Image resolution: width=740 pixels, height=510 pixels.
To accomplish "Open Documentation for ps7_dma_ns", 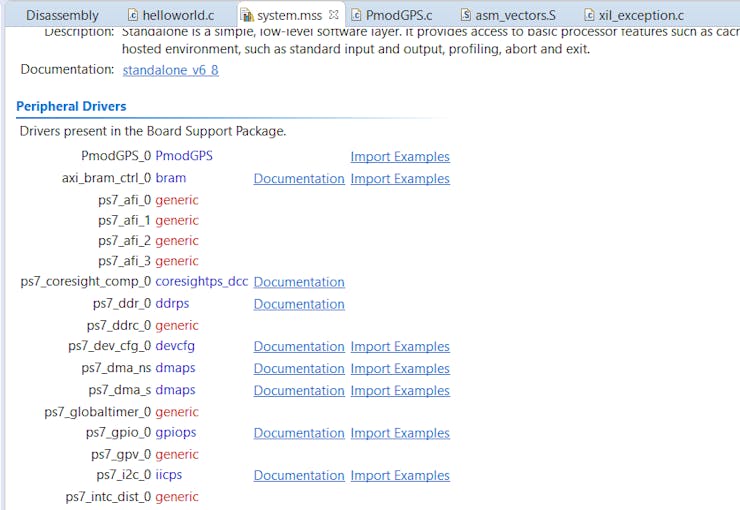I will [299, 369].
